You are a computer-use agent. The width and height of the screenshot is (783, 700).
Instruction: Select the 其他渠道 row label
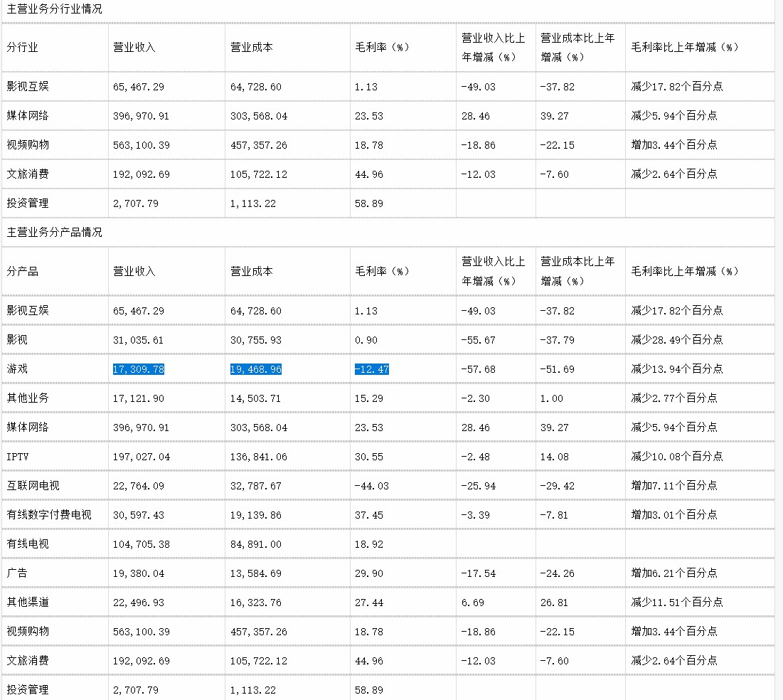[28, 603]
